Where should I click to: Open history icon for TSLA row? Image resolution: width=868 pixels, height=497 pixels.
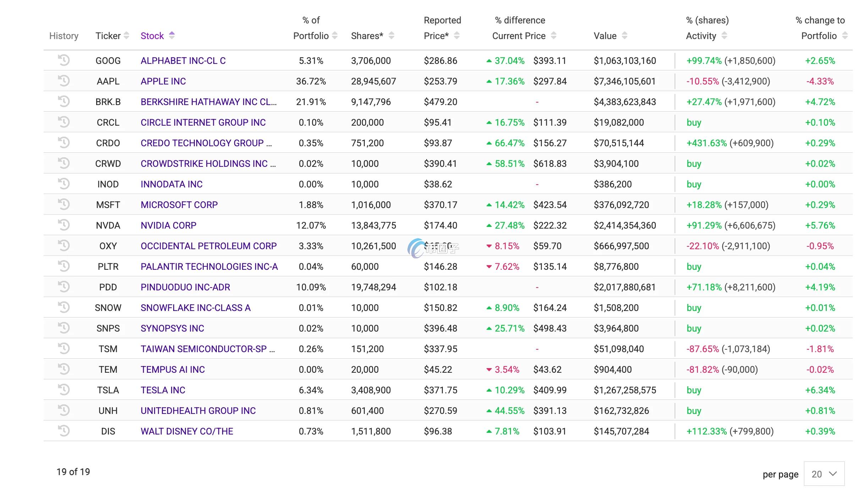coord(64,389)
